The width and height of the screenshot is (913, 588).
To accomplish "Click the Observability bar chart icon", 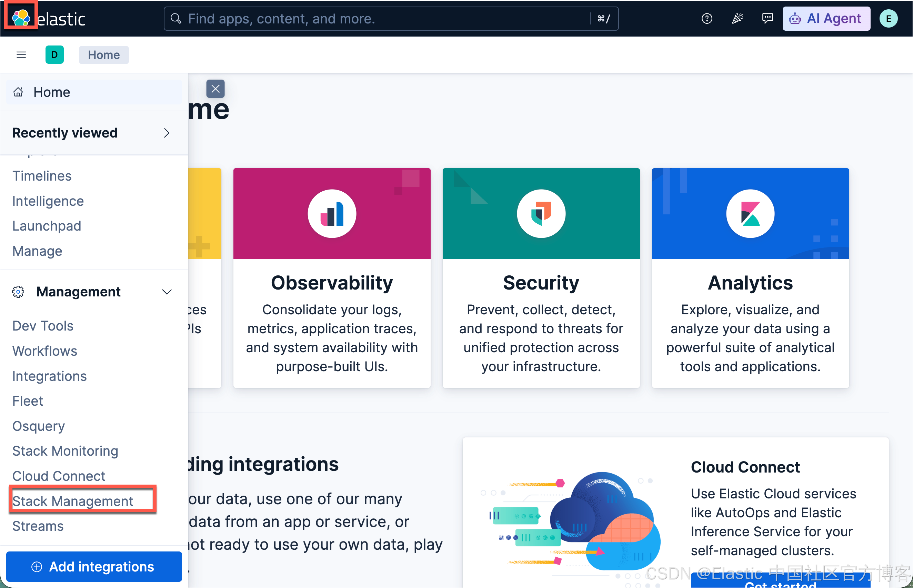I will [332, 213].
